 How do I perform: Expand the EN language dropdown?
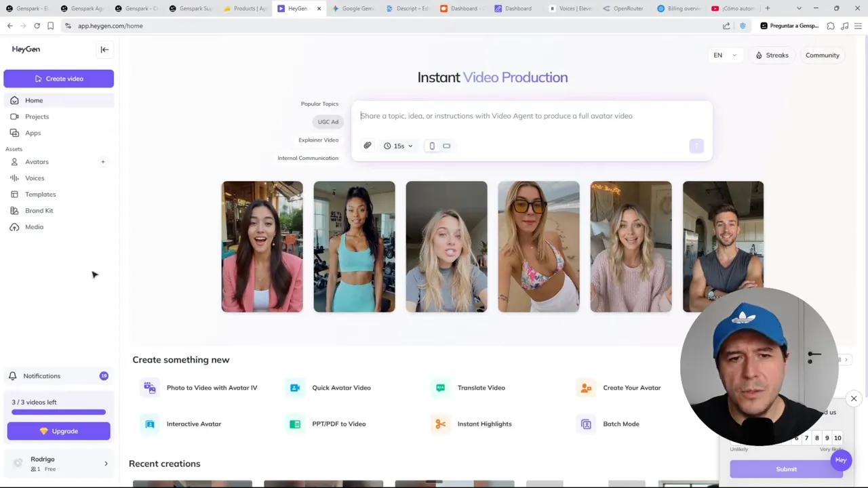click(x=724, y=56)
